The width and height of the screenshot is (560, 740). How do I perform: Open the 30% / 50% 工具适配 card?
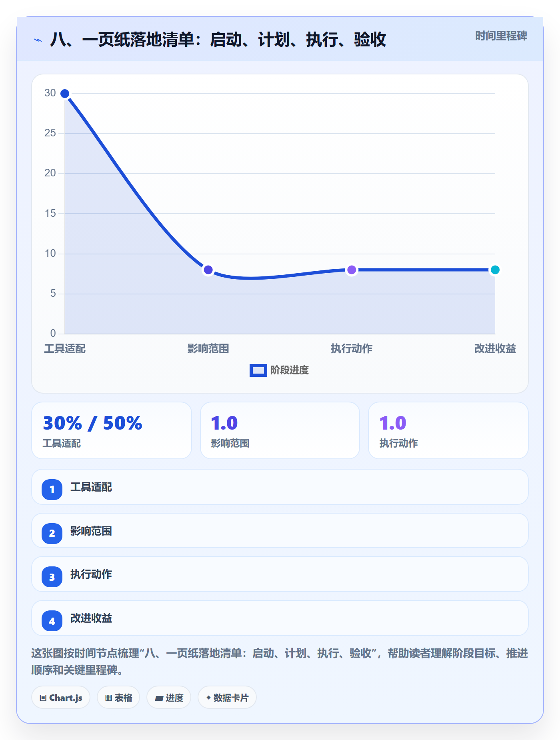pos(112,430)
